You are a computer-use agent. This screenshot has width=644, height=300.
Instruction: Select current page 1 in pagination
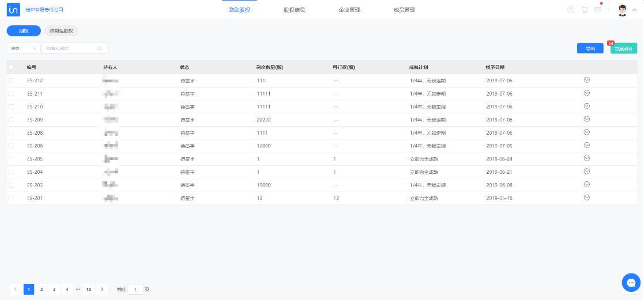pos(28,289)
